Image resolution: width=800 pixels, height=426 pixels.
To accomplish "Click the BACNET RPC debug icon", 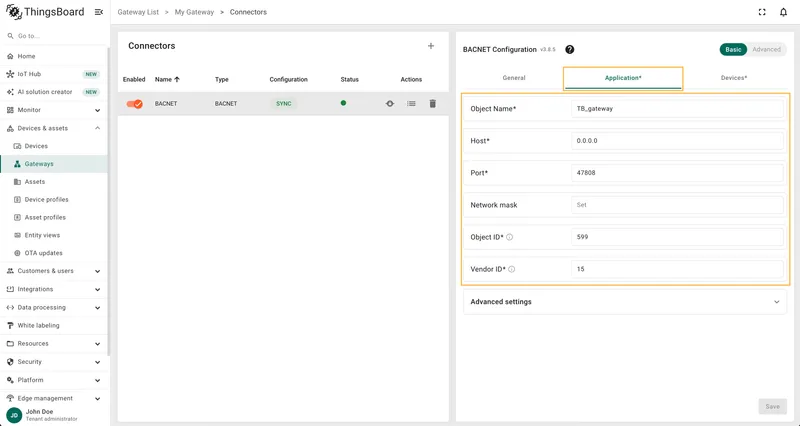I will click(x=390, y=104).
